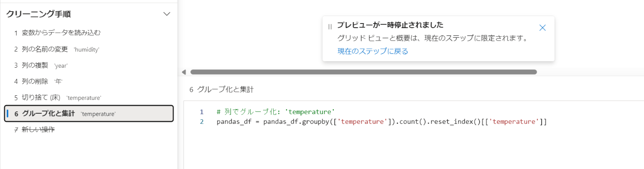This screenshot has height=169, width=644.
Task: Close the preview paused notification
Action: coord(542,28)
